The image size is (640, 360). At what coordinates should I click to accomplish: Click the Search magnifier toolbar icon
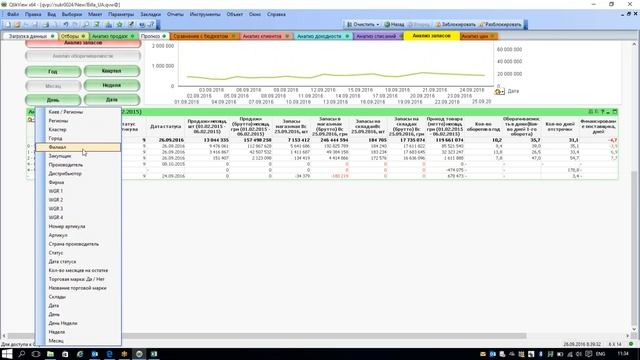point(86,24)
